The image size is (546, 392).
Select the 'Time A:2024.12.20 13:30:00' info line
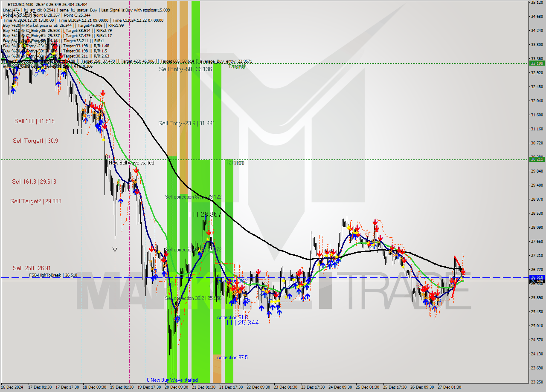[x=83, y=20]
